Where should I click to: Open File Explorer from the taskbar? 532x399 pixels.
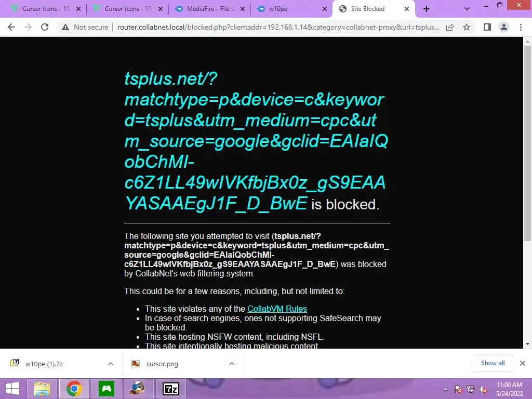42,389
